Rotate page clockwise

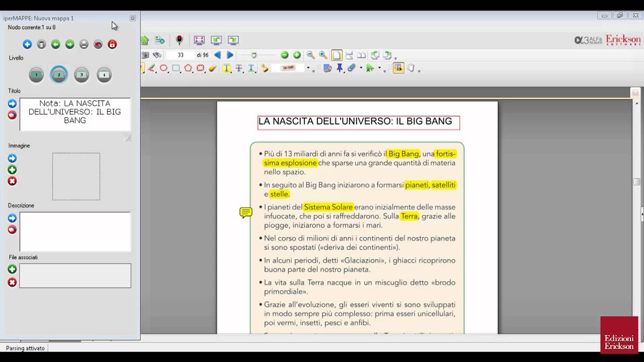tap(387, 55)
